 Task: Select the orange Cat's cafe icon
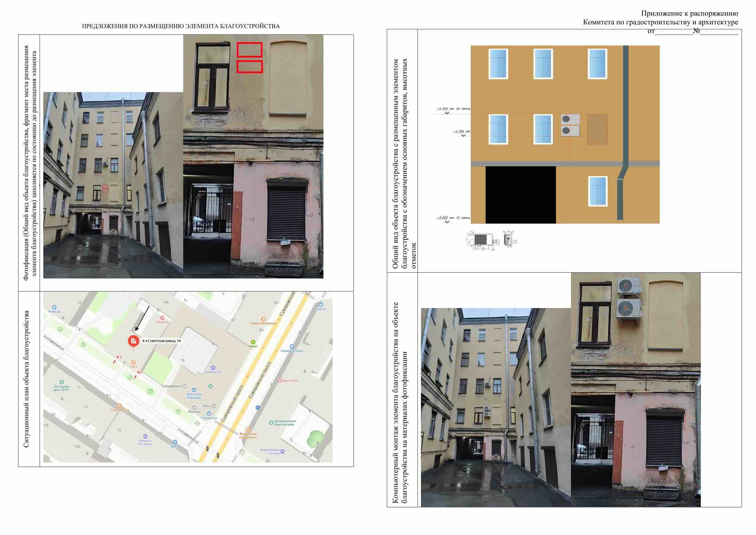133,362
